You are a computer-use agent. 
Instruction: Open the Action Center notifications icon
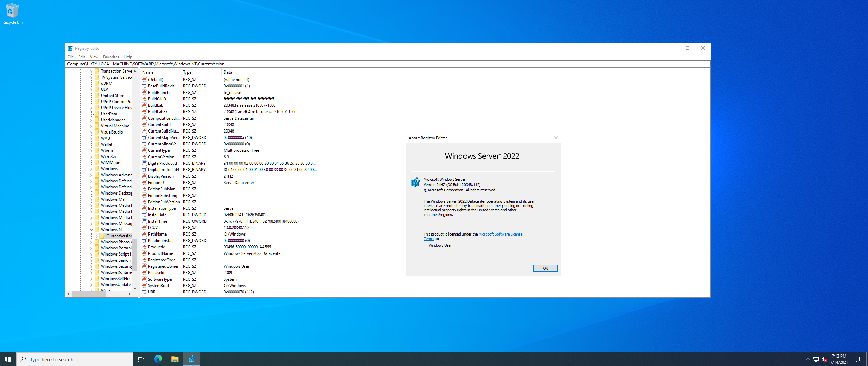[857, 359]
